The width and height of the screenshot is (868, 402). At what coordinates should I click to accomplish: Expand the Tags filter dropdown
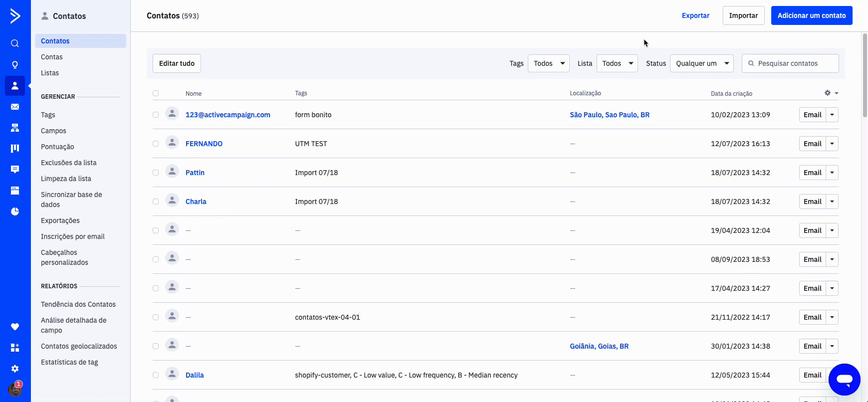[548, 63]
